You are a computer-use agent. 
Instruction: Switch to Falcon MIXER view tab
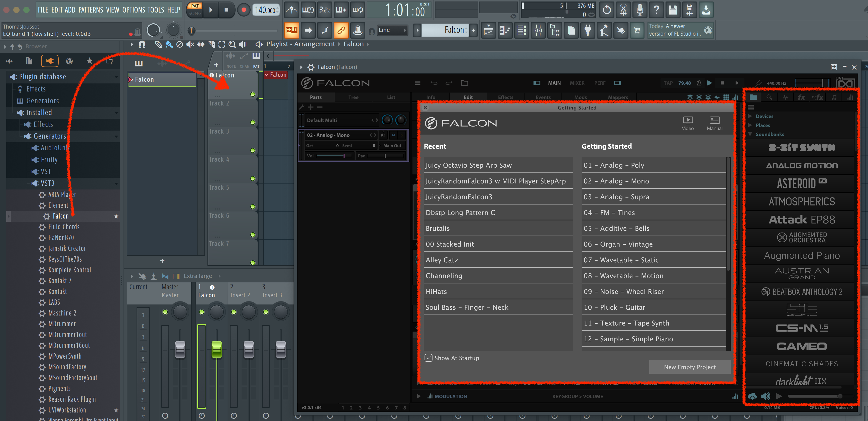click(x=577, y=83)
